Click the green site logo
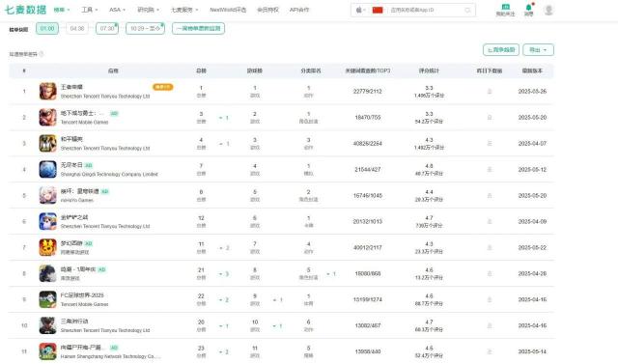The width and height of the screenshot is (618, 364). click(x=26, y=10)
